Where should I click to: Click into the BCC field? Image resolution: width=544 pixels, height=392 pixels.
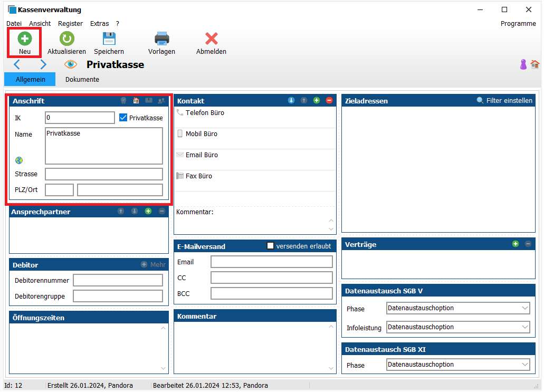(272, 293)
